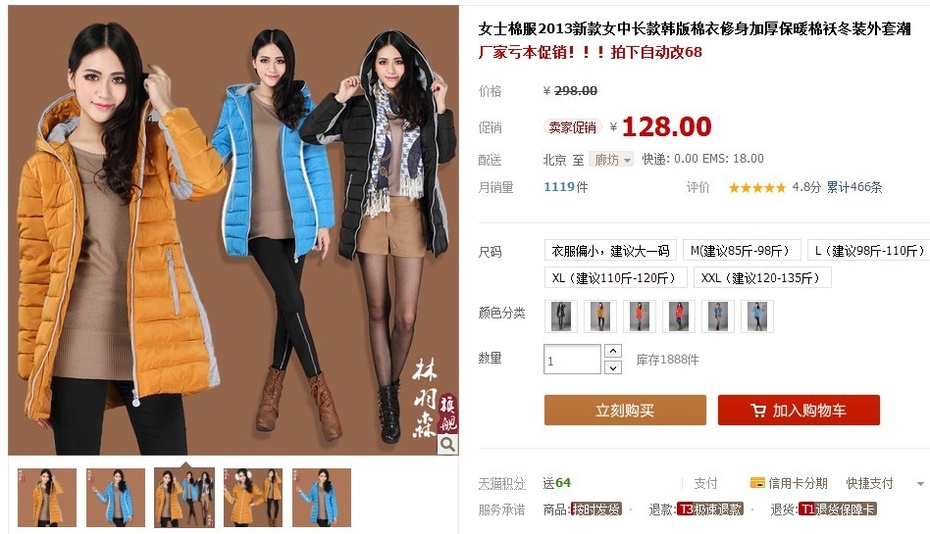Increase quantity with the up arrow
The width and height of the screenshot is (930, 534).
(613, 351)
